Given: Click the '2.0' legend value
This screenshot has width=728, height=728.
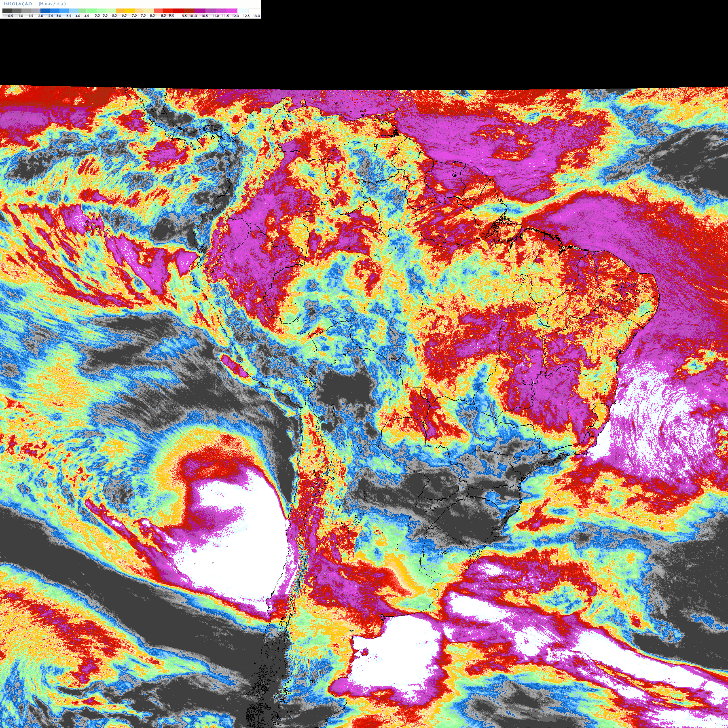Looking at the screenshot, I should click(40, 16).
